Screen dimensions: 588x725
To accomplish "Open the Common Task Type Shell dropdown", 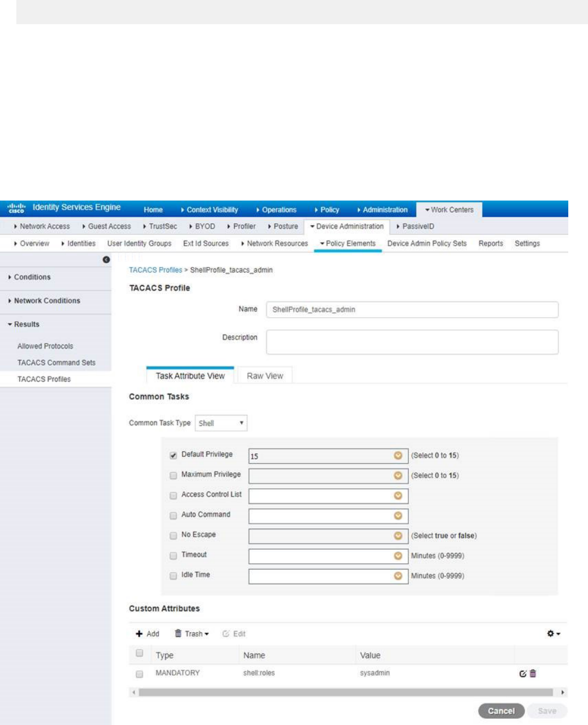I will 221,423.
